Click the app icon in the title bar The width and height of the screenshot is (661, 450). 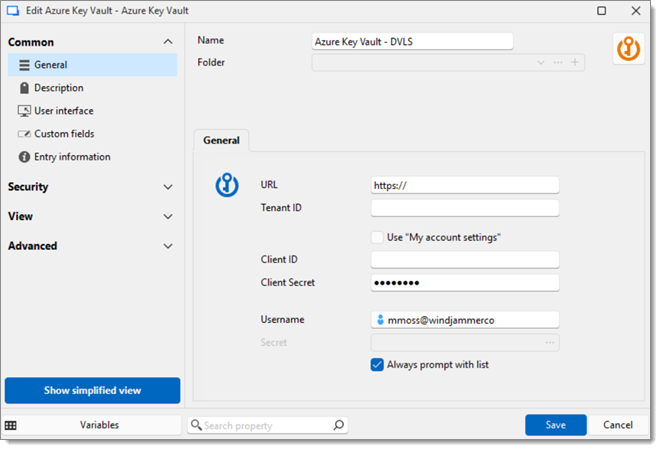[13, 11]
